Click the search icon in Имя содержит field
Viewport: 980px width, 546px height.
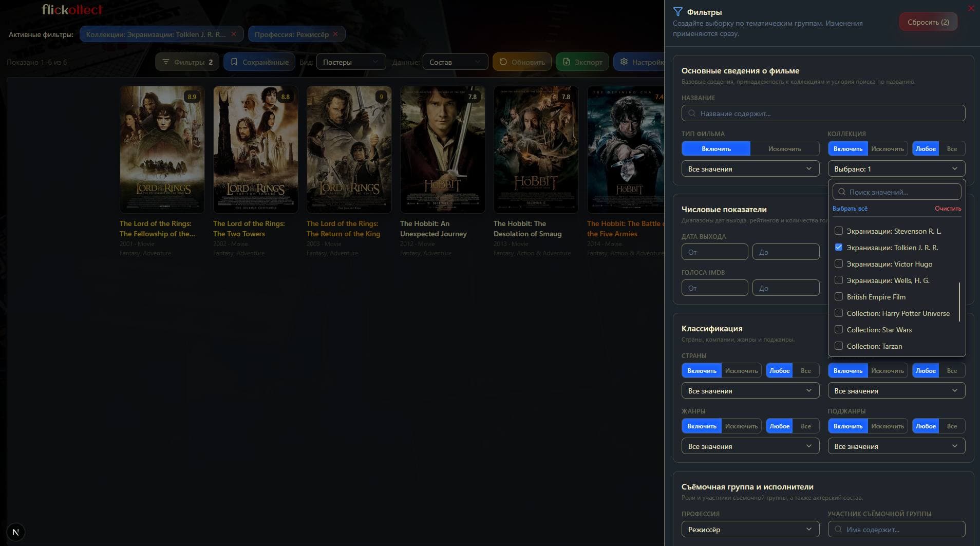[838, 530]
